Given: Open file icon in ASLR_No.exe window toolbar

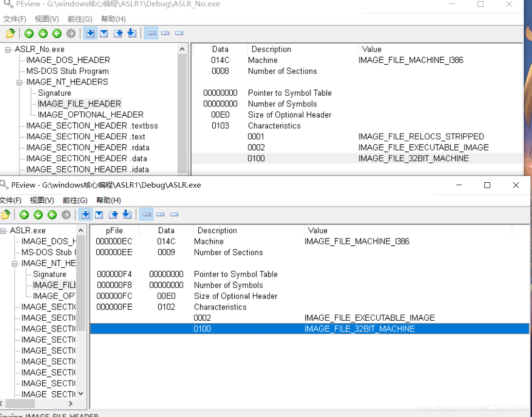Looking at the screenshot, I should pyautogui.click(x=11, y=33).
